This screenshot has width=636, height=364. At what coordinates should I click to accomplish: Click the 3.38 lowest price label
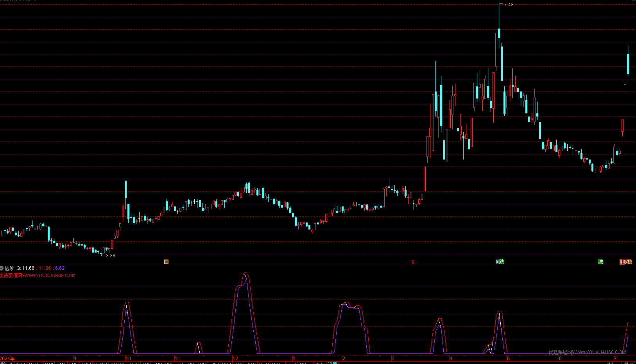click(x=111, y=256)
